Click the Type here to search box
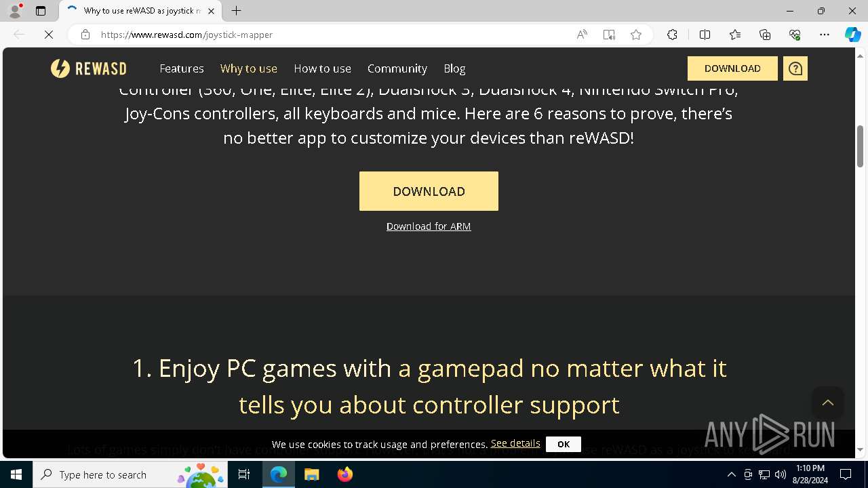The image size is (868, 488). 129,474
